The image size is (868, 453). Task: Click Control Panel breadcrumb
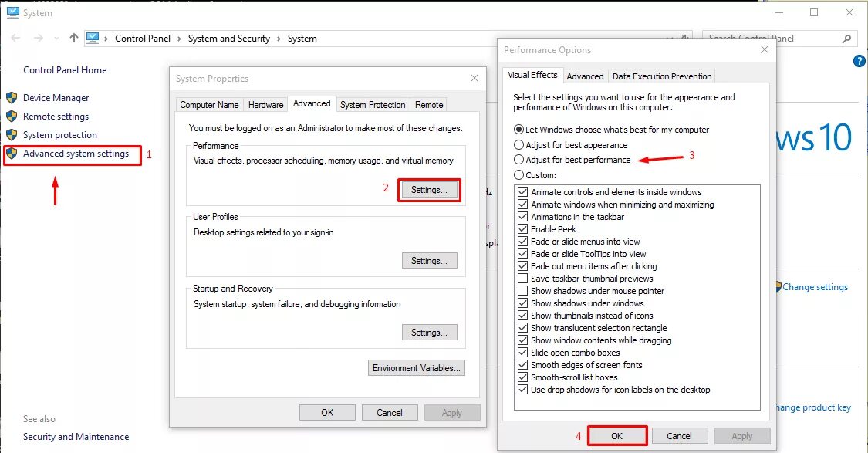pyautogui.click(x=143, y=39)
